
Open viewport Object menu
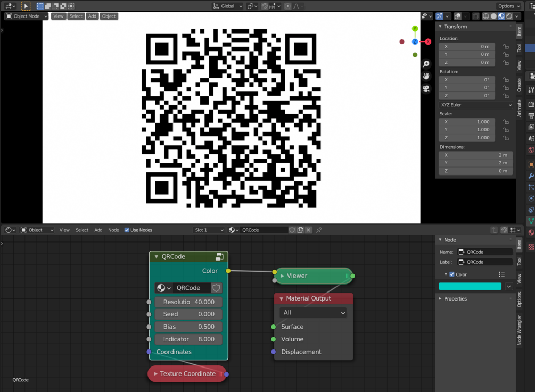pyautogui.click(x=109, y=16)
